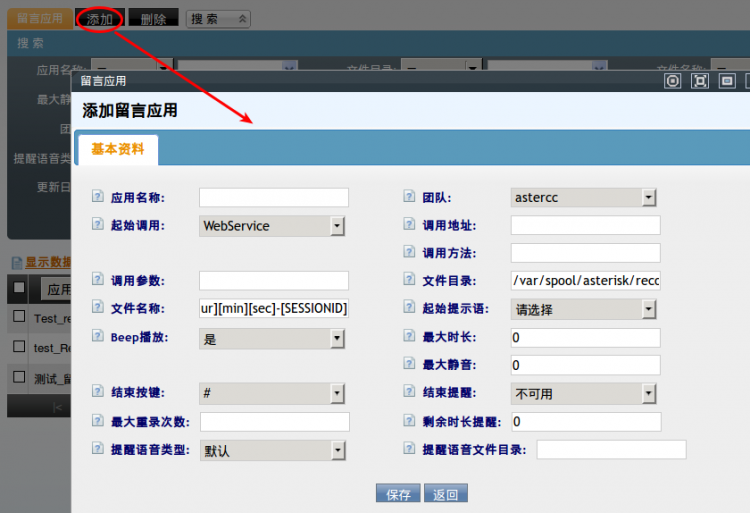Click the help icon next to 文件目录
Viewport: 750px width, 513px height.
click(x=409, y=281)
